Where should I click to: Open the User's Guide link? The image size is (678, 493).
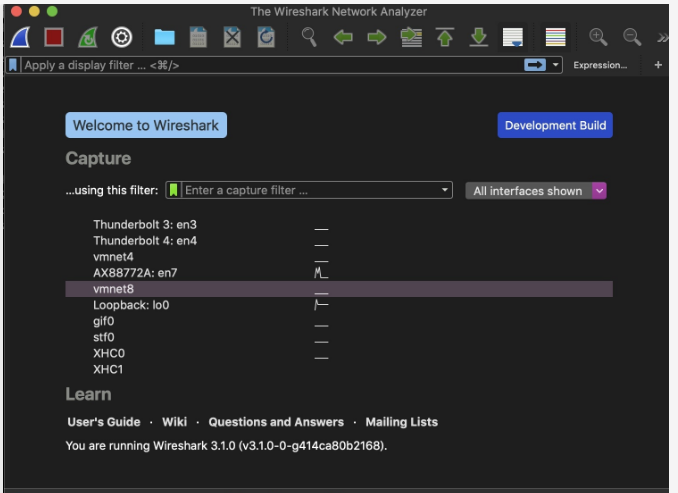click(x=104, y=422)
